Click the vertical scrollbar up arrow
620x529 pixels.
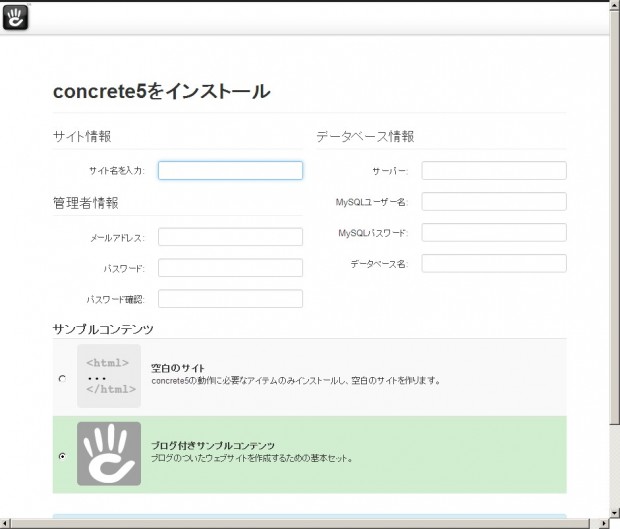615,6
